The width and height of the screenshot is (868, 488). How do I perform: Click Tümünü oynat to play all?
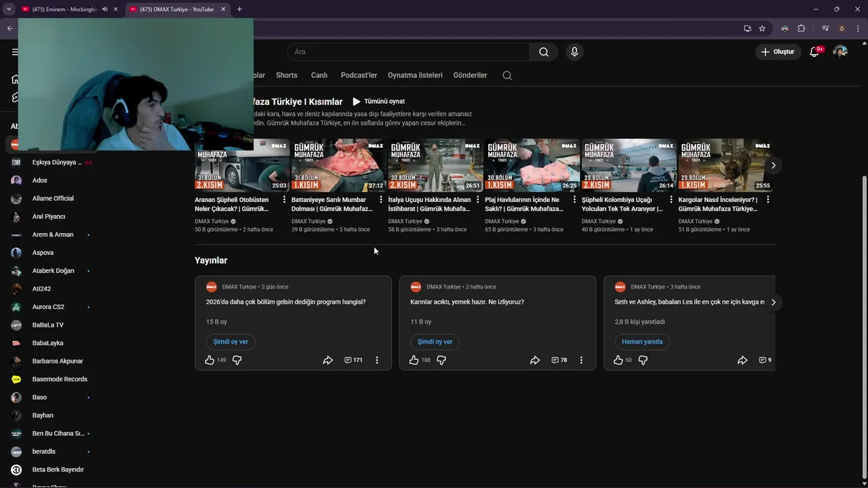tap(378, 102)
